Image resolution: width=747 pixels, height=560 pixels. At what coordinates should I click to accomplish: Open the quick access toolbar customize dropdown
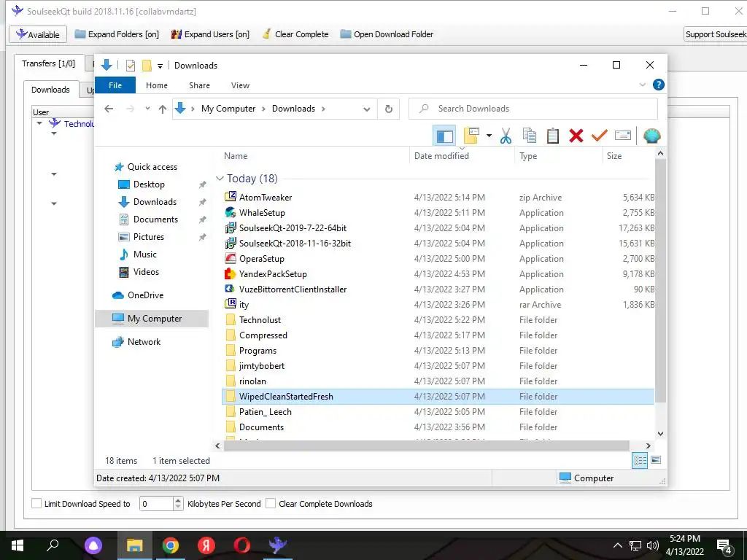(160, 66)
